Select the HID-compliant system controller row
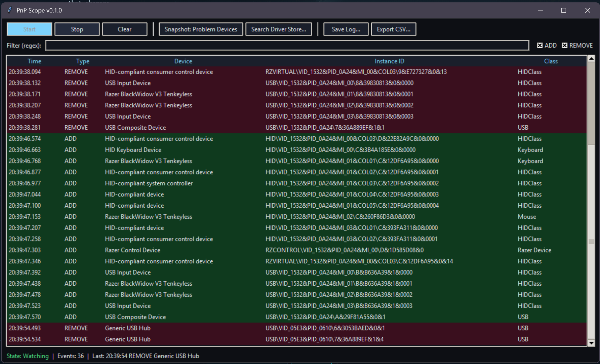The image size is (600, 364). [x=296, y=183]
